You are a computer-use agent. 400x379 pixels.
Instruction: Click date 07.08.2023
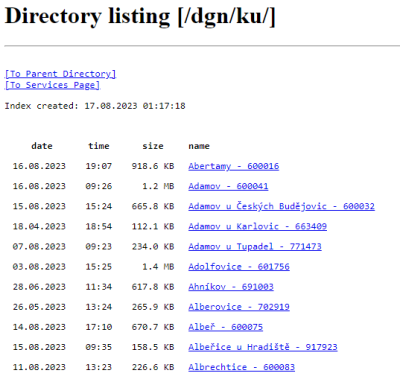tap(39, 246)
